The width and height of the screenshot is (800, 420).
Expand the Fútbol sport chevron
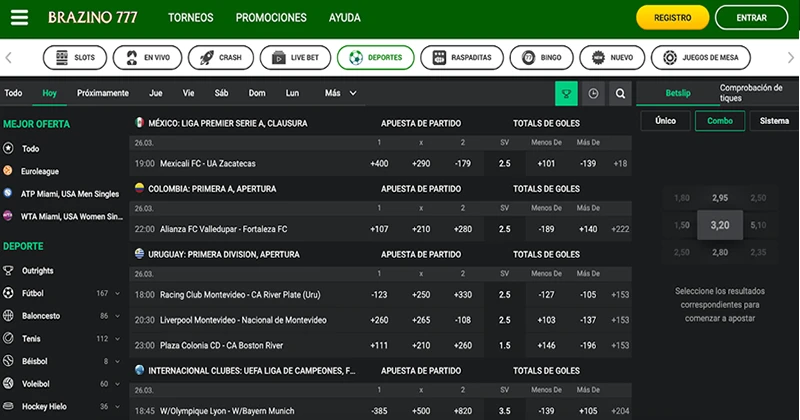coord(118,293)
